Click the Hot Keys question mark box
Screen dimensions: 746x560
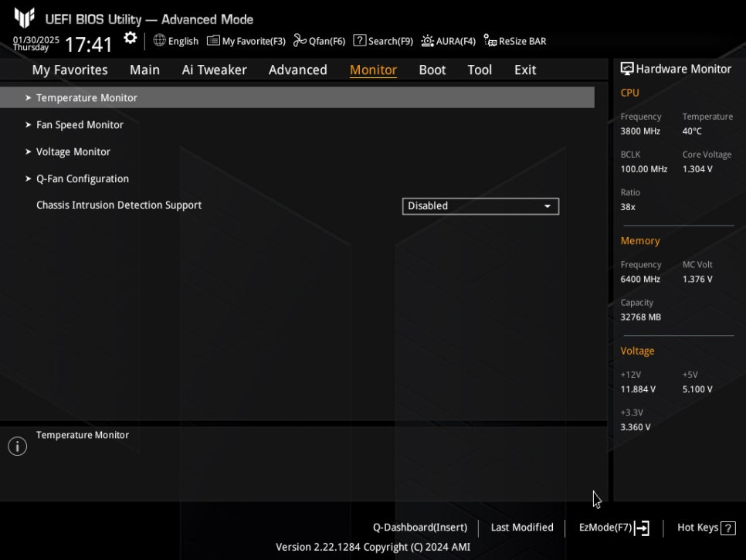(x=728, y=528)
